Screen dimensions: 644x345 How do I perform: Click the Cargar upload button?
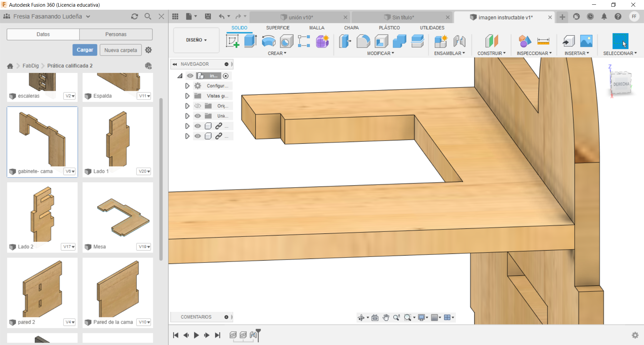pos(85,50)
